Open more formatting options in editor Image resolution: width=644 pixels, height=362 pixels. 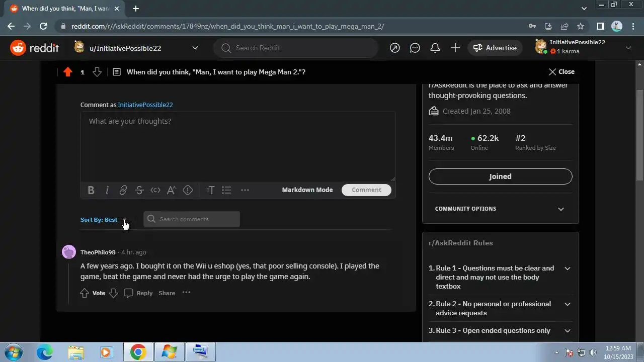pyautogui.click(x=245, y=190)
